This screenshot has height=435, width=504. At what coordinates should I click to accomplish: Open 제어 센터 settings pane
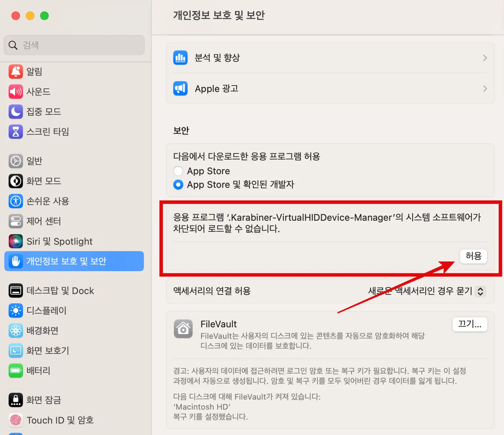pos(44,221)
